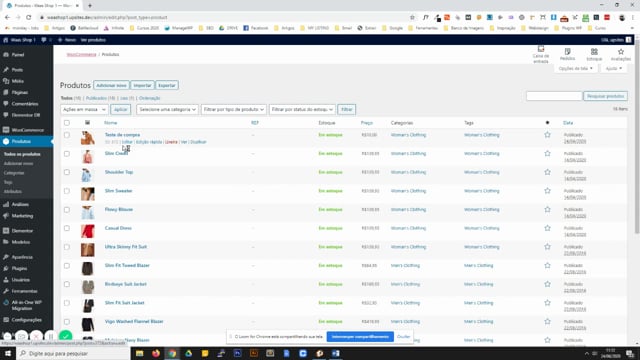Image resolution: width=640 pixels, height=360 pixels.
Task: Open Filtrar por tipo de produto dropdown
Action: [x=233, y=109]
